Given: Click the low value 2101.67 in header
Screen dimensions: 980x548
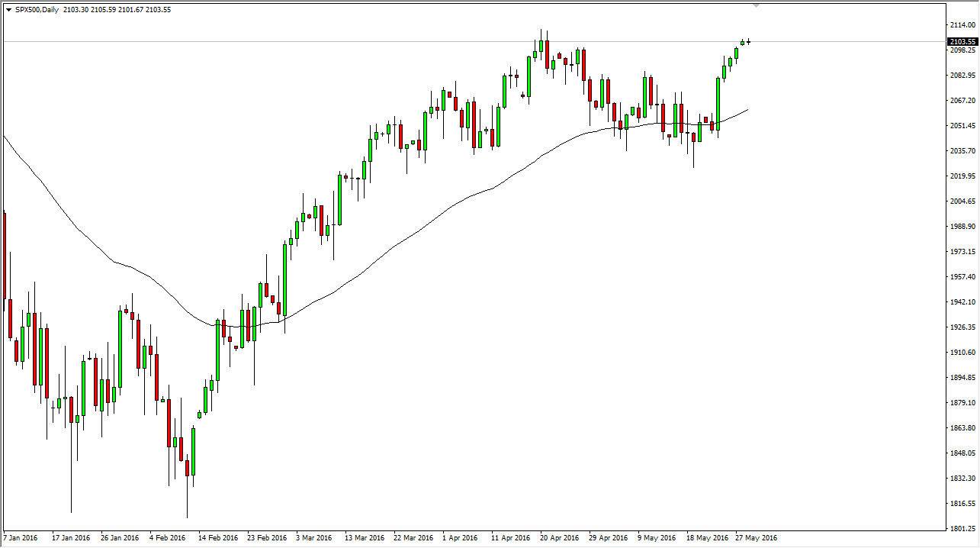Looking at the screenshot, I should coord(131,10).
